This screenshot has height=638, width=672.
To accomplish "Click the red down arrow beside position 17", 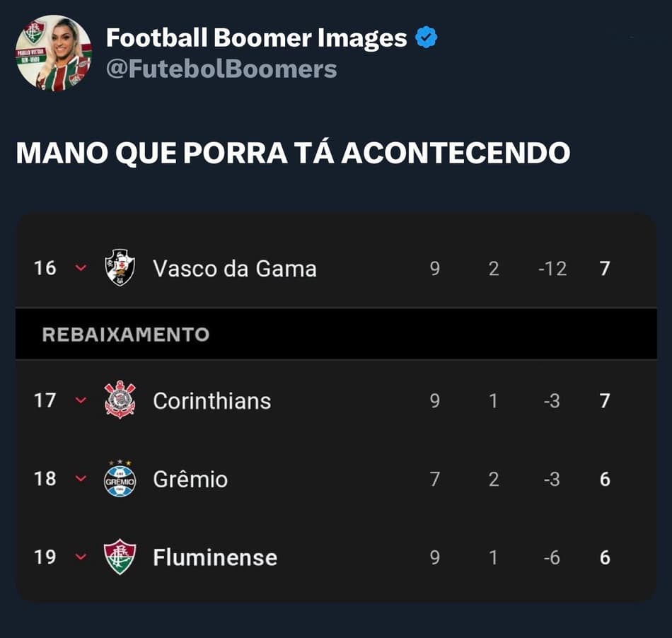I will (81, 400).
